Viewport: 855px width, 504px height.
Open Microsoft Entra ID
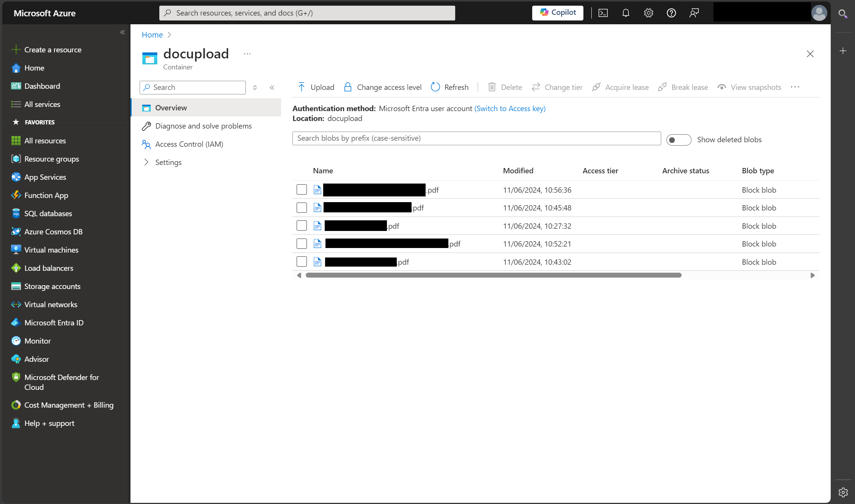coord(54,323)
